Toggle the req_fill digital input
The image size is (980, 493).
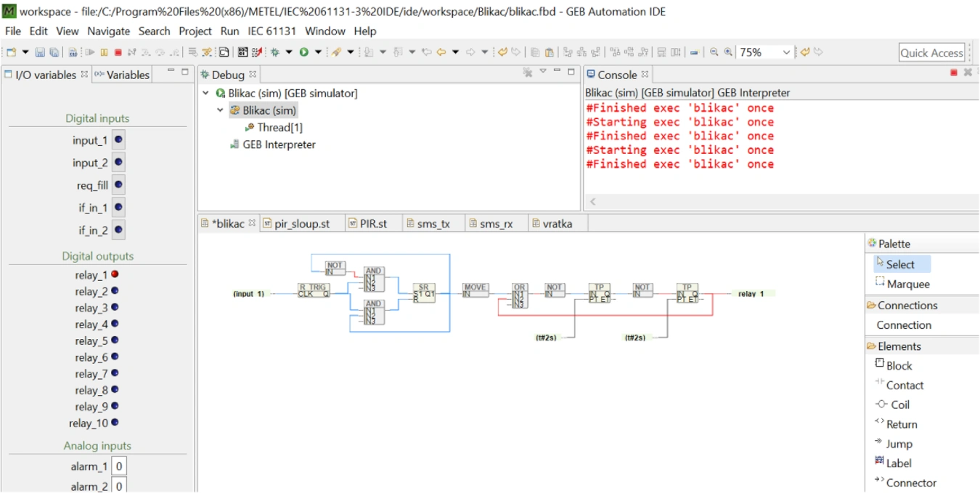click(118, 185)
